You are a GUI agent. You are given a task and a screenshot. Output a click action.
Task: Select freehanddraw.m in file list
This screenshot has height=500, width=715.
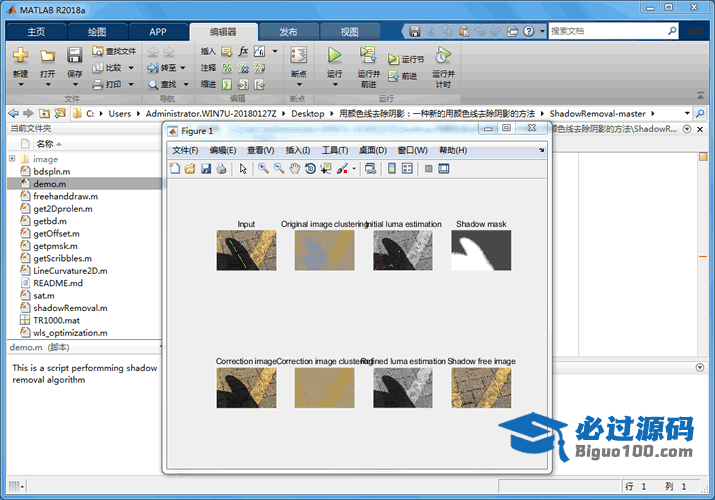tap(65, 196)
